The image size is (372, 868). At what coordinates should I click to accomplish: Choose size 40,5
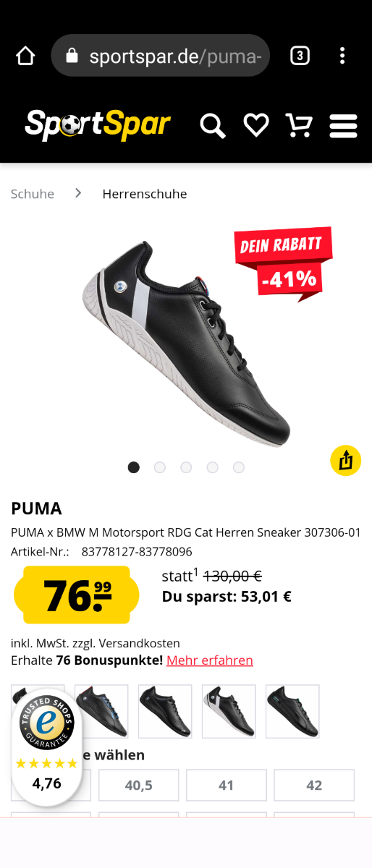coord(139,786)
